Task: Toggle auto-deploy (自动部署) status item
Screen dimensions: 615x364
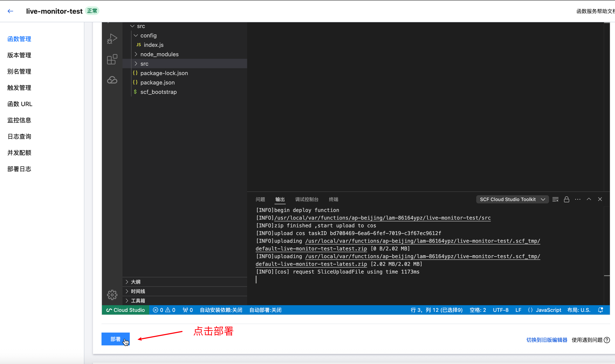Action: point(265,310)
